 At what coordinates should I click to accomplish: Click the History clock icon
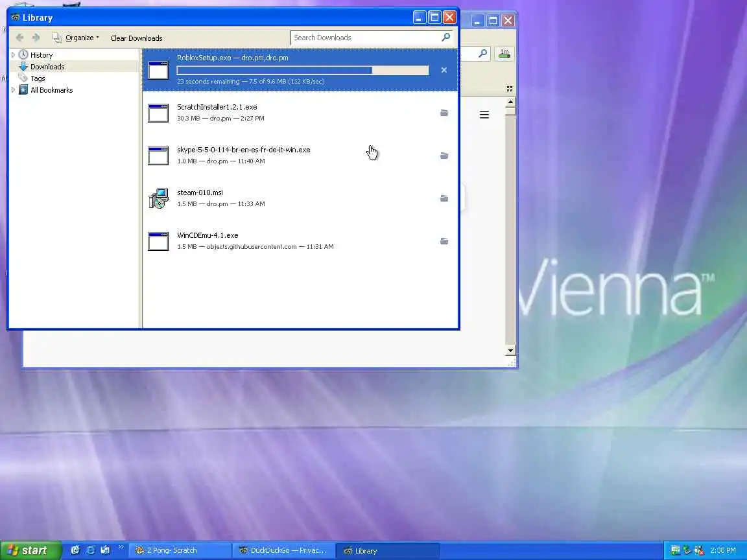(23, 54)
